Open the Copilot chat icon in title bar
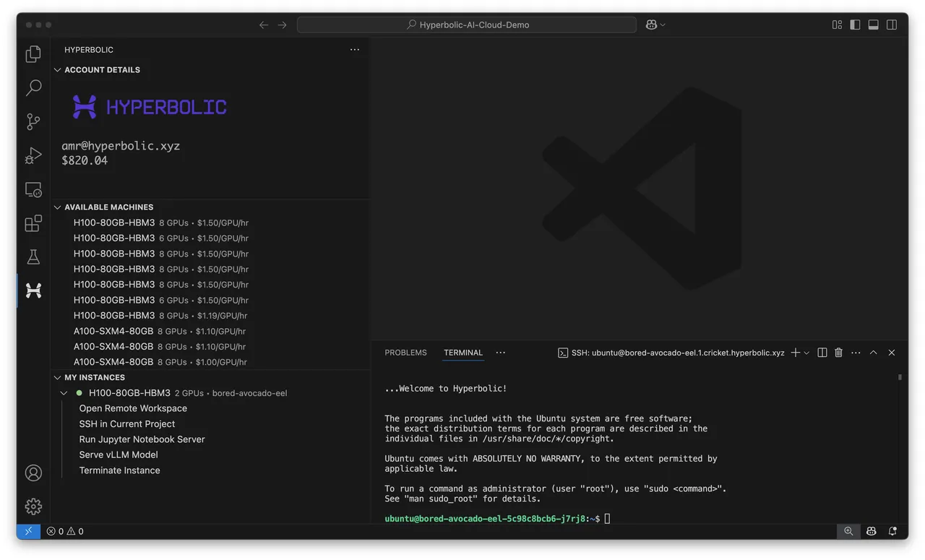The width and height of the screenshot is (925, 560). tap(651, 25)
